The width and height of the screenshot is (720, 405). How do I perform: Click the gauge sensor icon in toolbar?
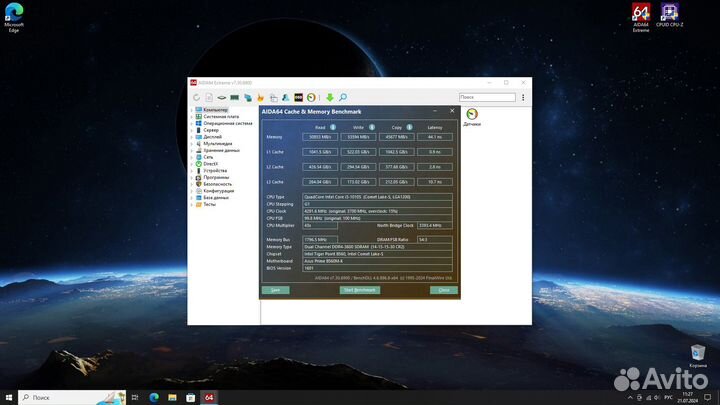[x=311, y=97]
